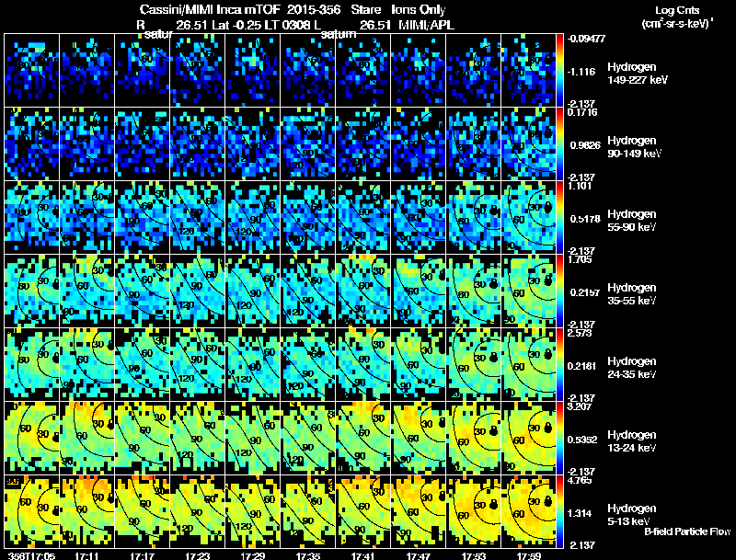Screen dimensions: 736x560
Task: Click the 0.2157 color scale value
Action: click(585, 292)
